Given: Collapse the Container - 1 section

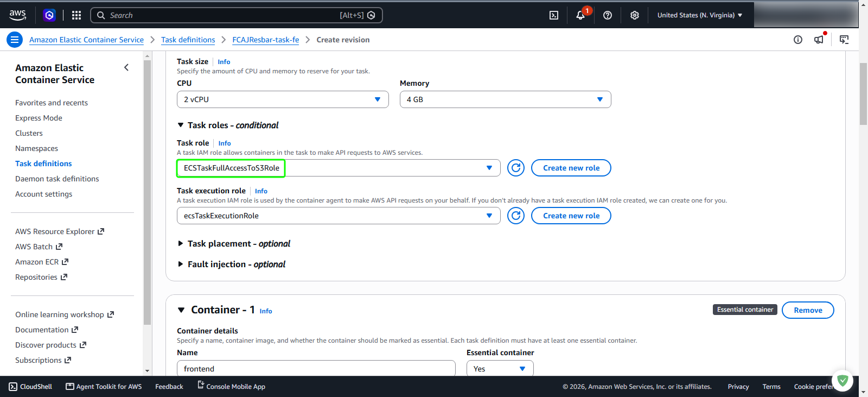Looking at the screenshot, I should [181, 310].
